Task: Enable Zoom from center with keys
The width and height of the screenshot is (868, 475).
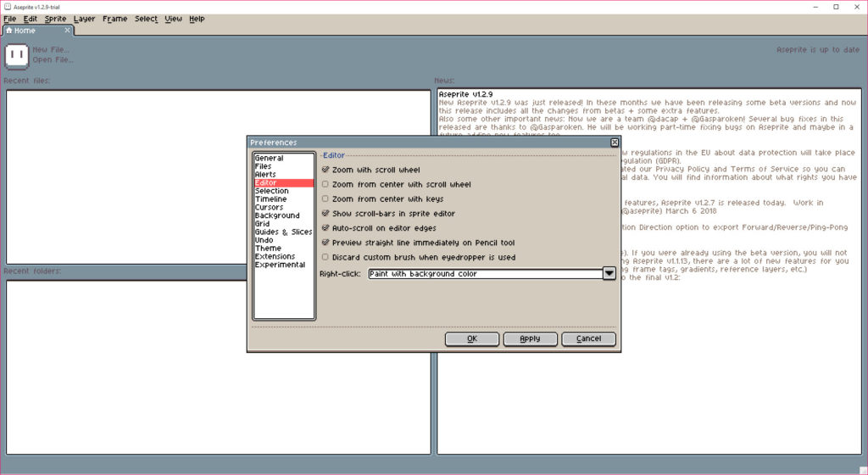Action: click(x=325, y=198)
